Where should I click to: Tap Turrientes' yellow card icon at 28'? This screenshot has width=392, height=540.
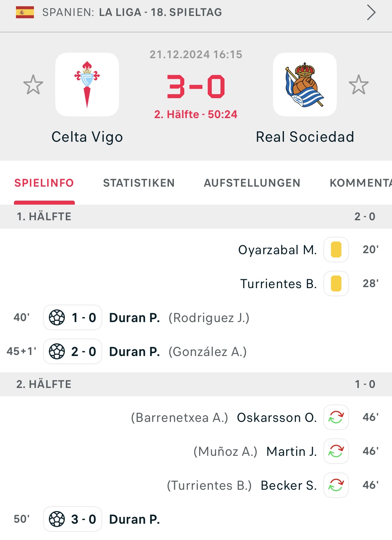[336, 283]
